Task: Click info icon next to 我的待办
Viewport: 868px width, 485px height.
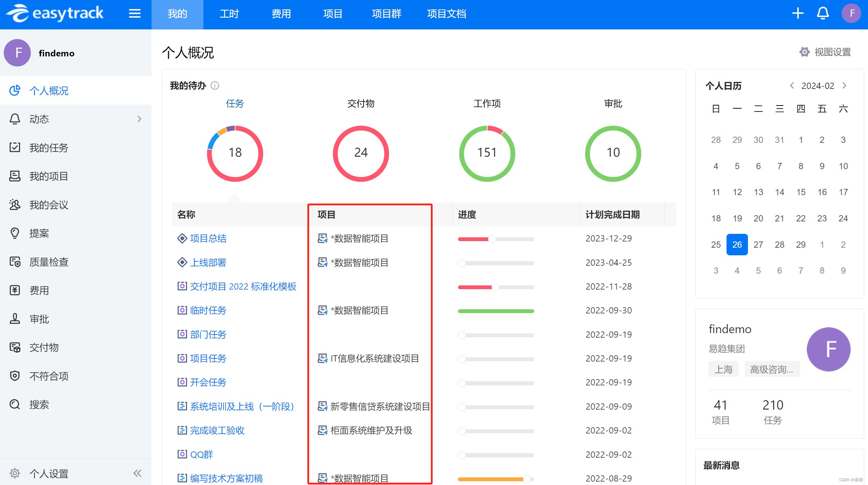Action: pos(215,85)
